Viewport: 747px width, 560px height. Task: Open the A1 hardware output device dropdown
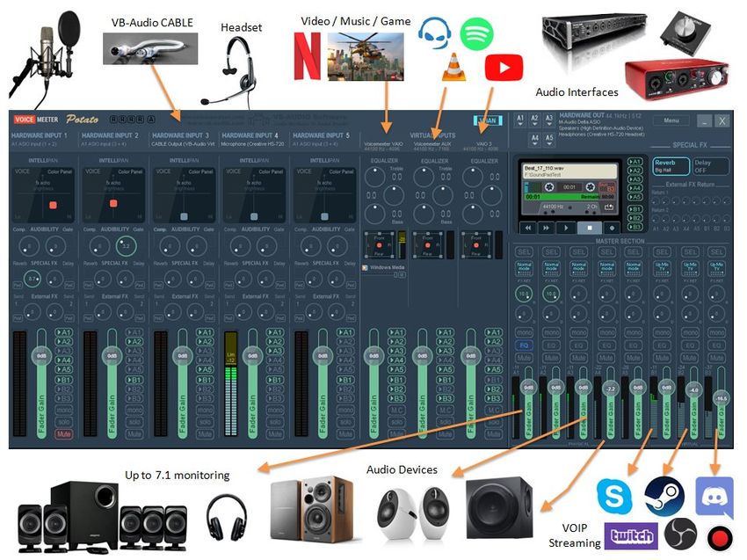pos(520,120)
